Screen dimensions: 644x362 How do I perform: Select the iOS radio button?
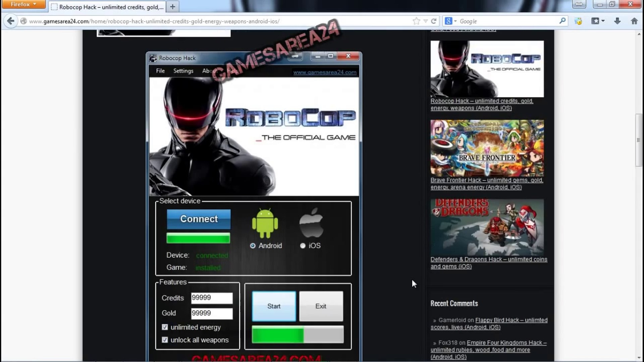[303, 246]
